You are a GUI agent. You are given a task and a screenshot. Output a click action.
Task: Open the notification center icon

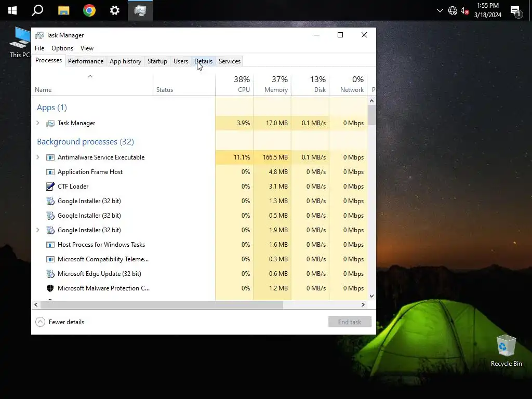[x=516, y=11]
